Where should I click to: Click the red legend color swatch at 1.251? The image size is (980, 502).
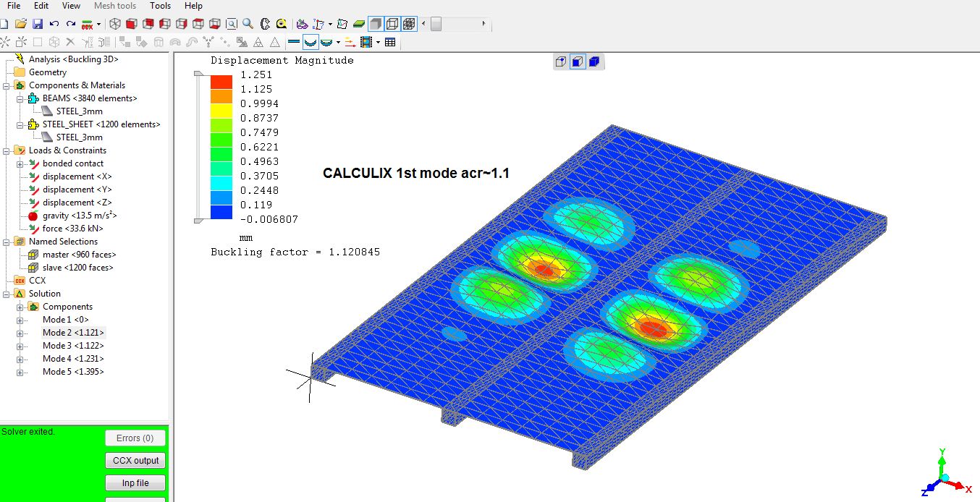[x=221, y=82]
